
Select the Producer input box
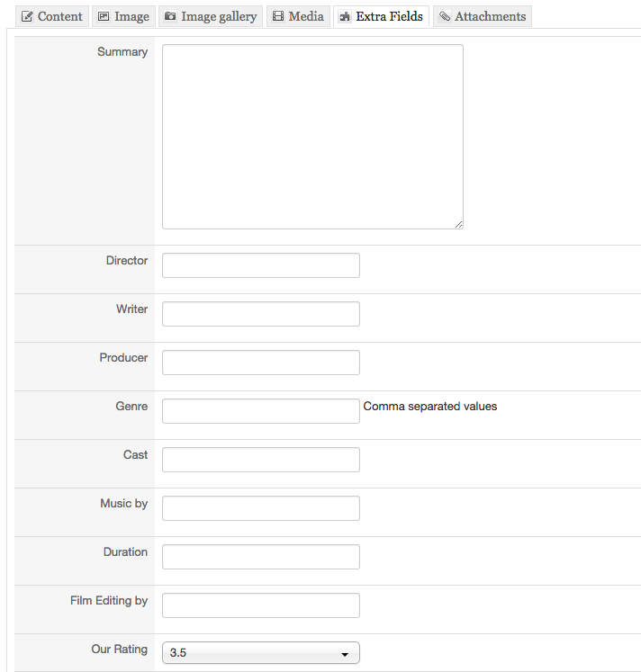point(261,363)
